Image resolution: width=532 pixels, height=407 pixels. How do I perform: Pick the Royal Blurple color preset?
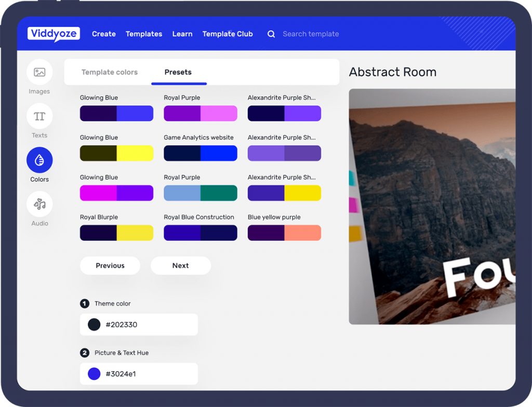[116, 233]
